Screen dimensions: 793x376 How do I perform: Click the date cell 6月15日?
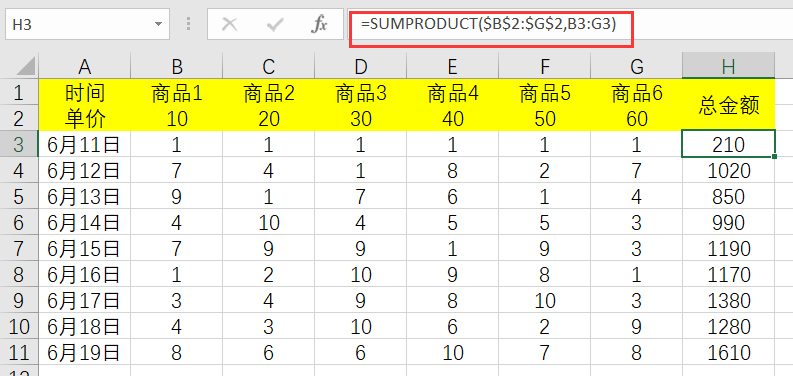coord(84,248)
